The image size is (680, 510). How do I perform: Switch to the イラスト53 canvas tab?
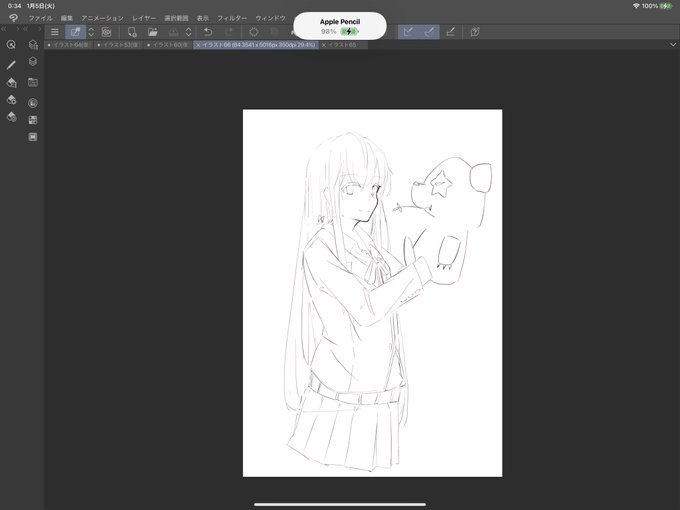[118, 45]
